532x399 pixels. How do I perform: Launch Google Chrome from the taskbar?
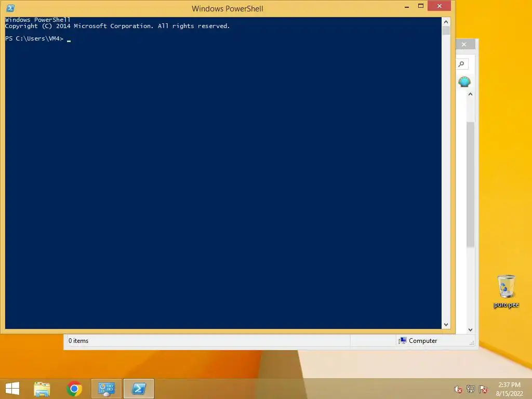[74, 389]
